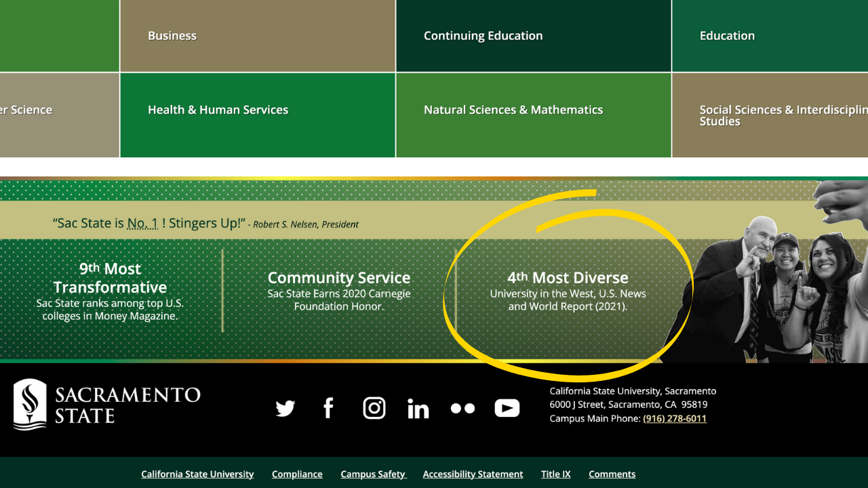Screen dimensions: 868x488
Task: Open Natural Sciences & Mathematics tile
Action: pyautogui.click(x=534, y=115)
